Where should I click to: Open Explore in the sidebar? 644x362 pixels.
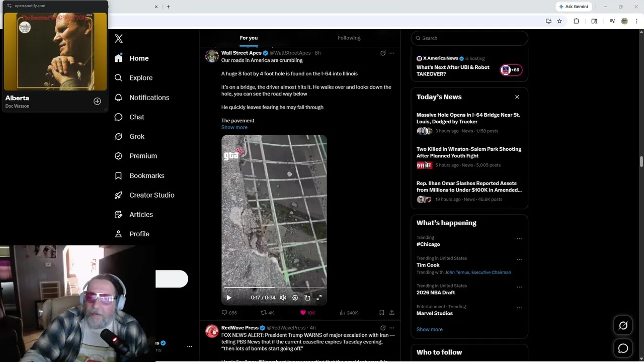pos(133,78)
